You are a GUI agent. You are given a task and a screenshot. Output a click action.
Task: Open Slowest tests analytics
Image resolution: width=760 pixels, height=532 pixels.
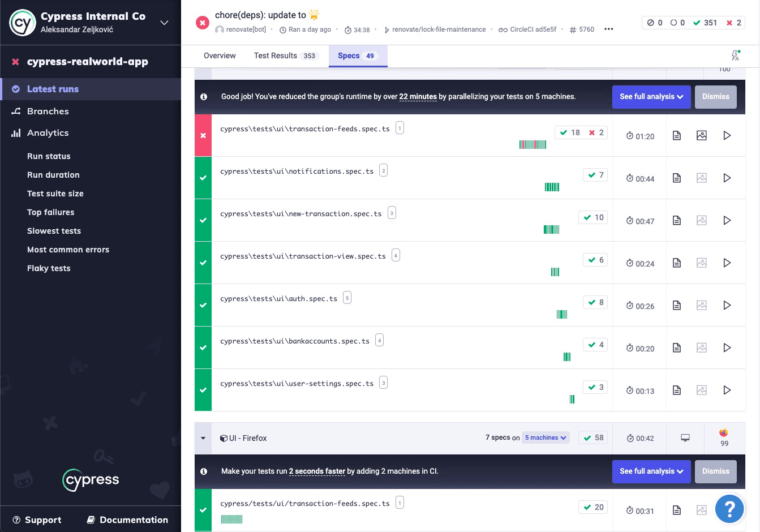[x=54, y=231]
